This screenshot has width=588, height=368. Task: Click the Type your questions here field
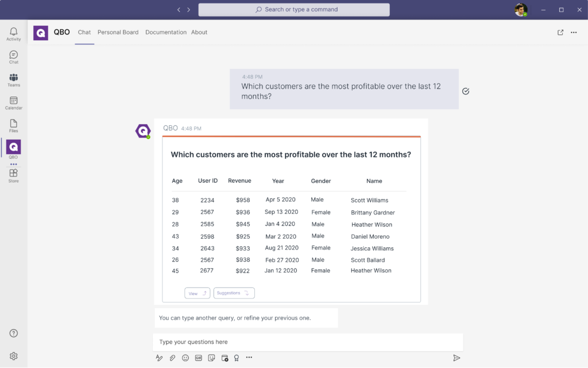[307, 342]
